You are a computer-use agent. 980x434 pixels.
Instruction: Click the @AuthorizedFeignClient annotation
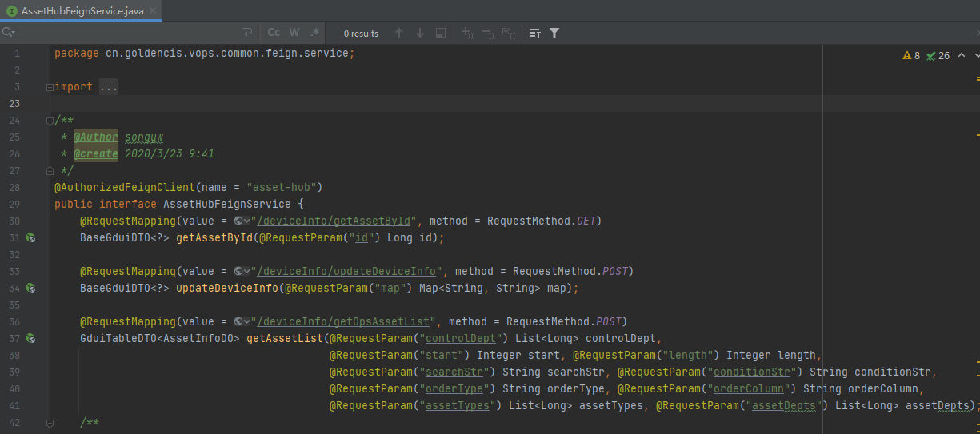(x=125, y=187)
